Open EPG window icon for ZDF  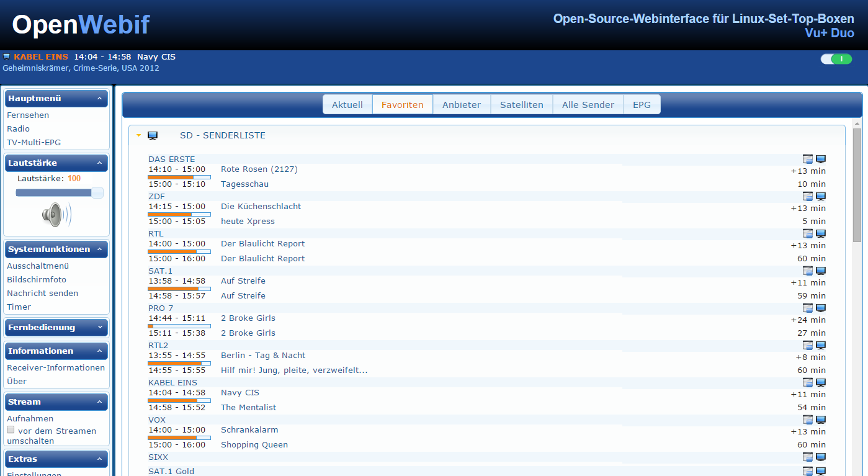point(808,196)
